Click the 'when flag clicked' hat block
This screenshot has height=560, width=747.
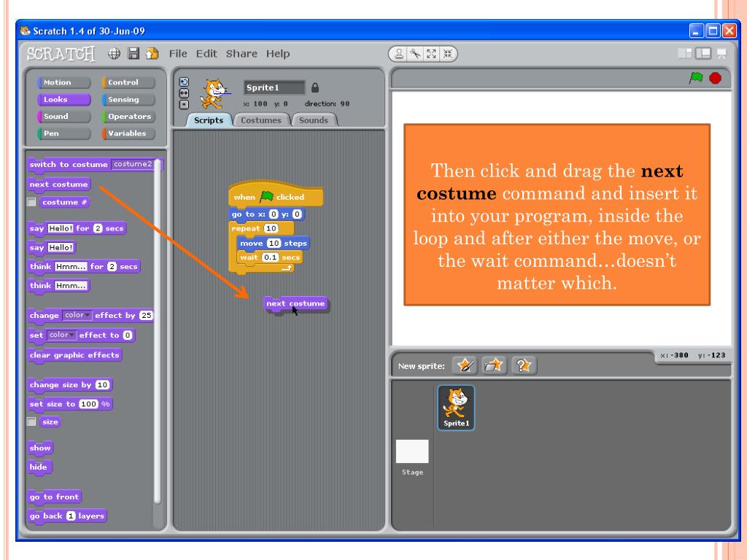click(x=275, y=195)
